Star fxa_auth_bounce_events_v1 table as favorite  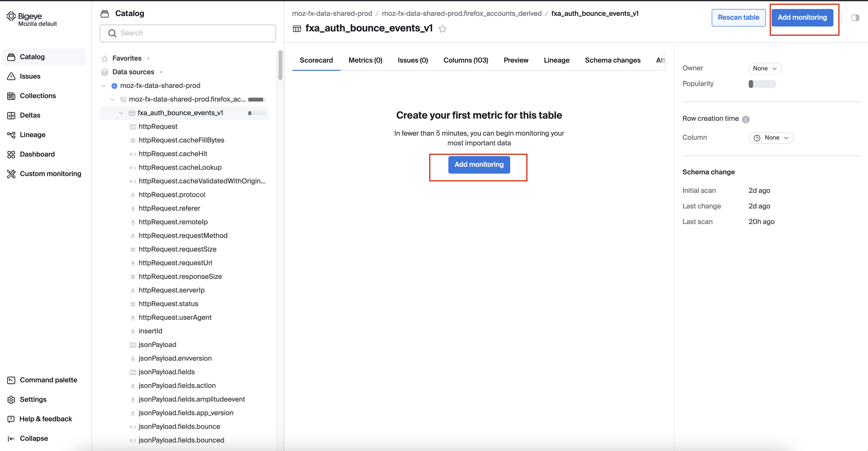tap(443, 29)
